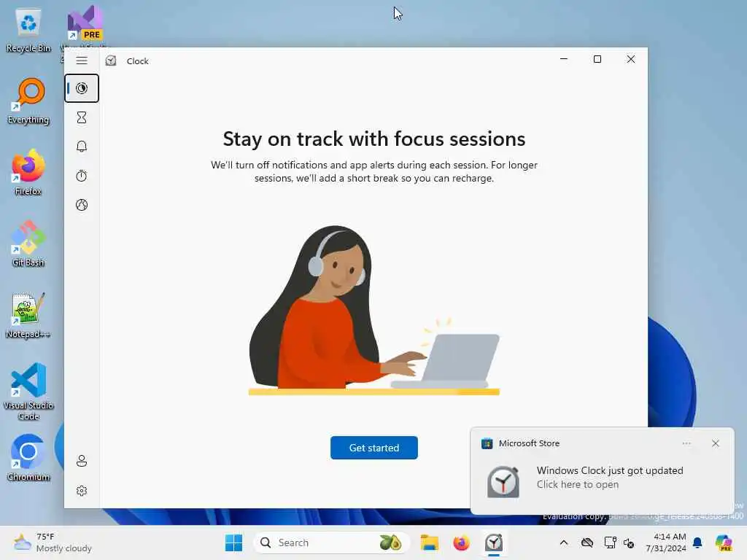Open File Explorer from taskbar

click(429, 542)
